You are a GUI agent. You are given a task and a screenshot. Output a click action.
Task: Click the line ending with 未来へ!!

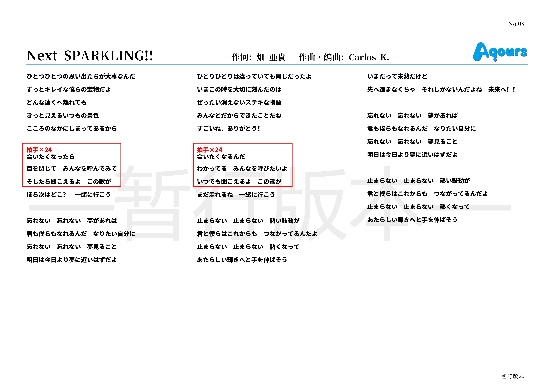[441, 90]
